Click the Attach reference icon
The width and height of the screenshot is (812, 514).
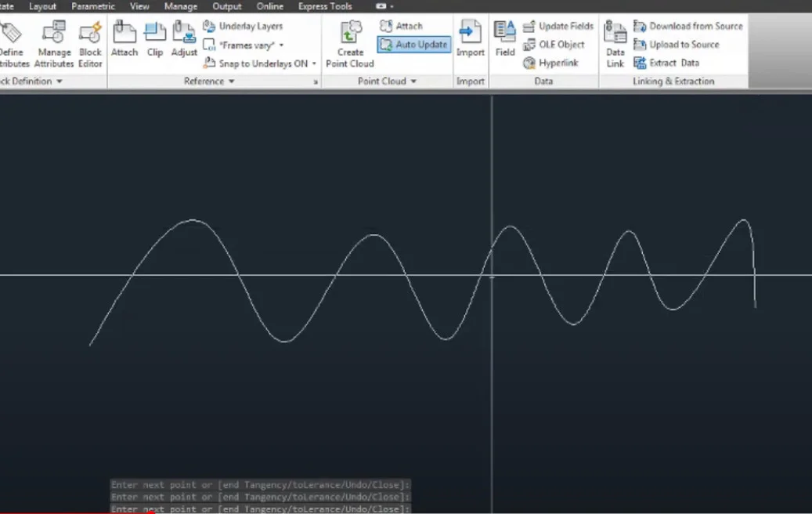coord(125,39)
